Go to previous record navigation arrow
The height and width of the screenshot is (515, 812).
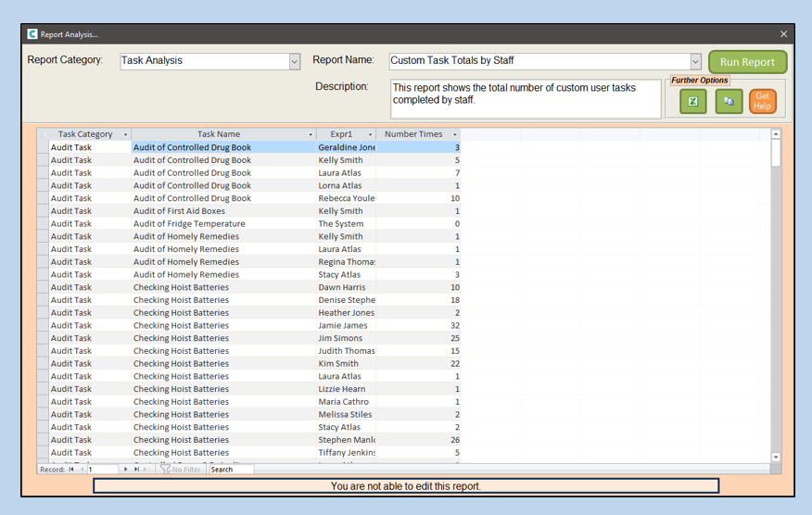[x=82, y=470]
